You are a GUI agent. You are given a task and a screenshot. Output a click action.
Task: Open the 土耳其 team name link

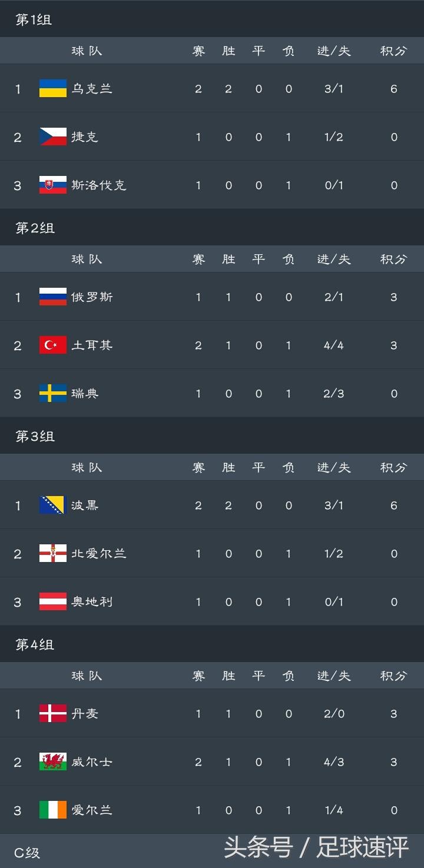coord(92,345)
